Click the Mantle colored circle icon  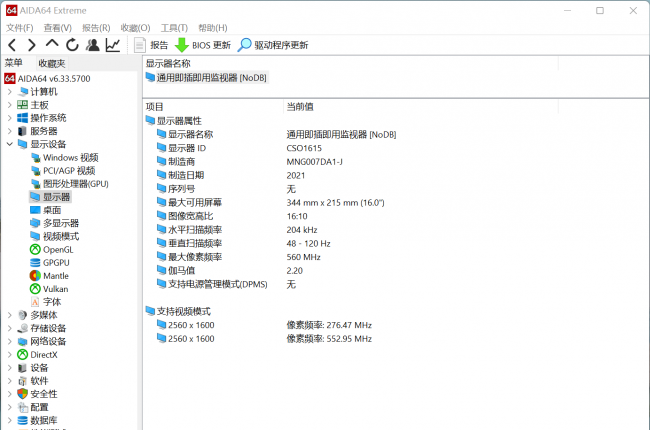click(x=35, y=276)
